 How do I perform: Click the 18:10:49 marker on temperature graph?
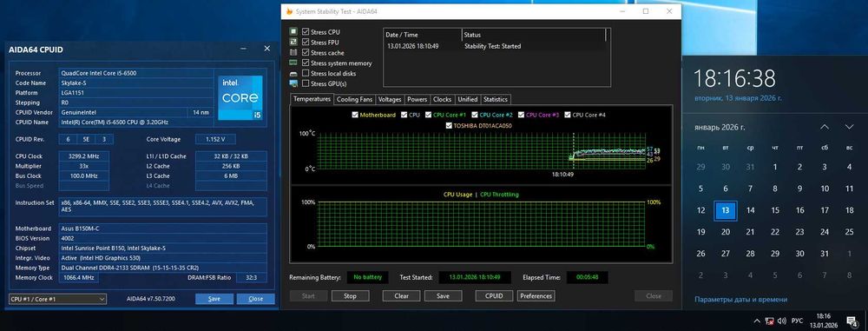coord(562,174)
